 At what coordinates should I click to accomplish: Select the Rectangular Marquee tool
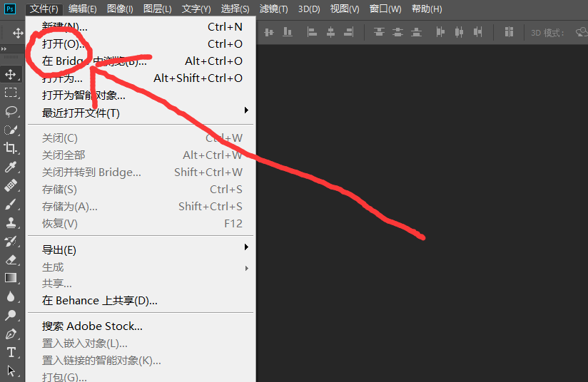(x=11, y=93)
